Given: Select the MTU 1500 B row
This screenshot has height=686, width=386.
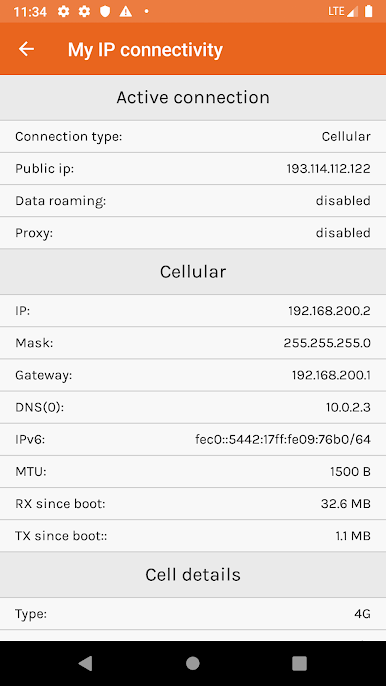Looking at the screenshot, I should point(193,472).
